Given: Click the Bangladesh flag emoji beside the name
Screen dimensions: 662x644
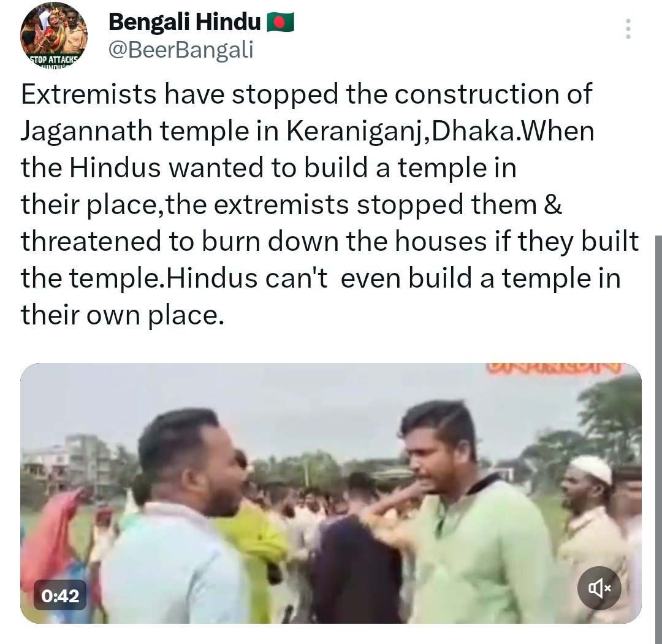Looking at the screenshot, I should [280, 22].
